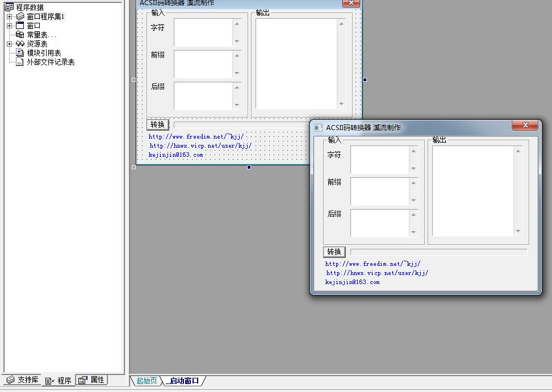The width and height of the screenshot is (552, 392).
Task: Select 常量表... tree item
Action: pyautogui.click(x=41, y=35)
